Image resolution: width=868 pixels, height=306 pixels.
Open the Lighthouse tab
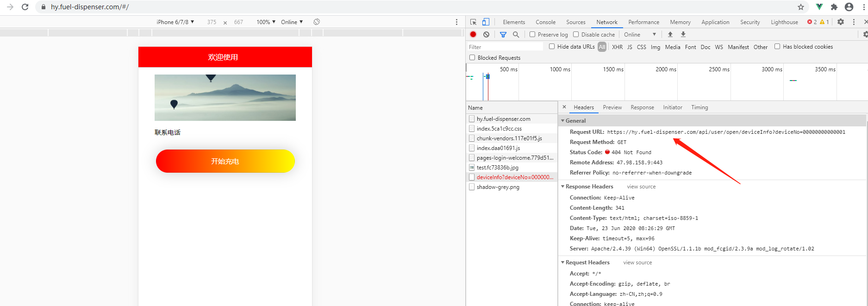pos(784,22)
